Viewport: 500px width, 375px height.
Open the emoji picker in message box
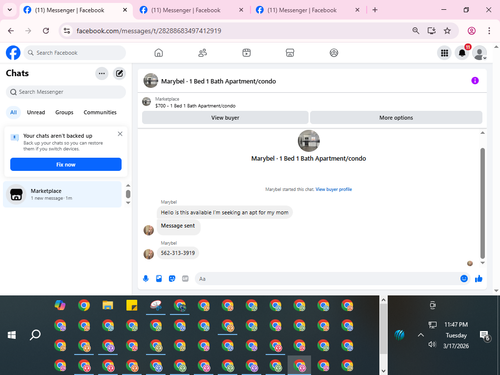[x=464, y=278]
